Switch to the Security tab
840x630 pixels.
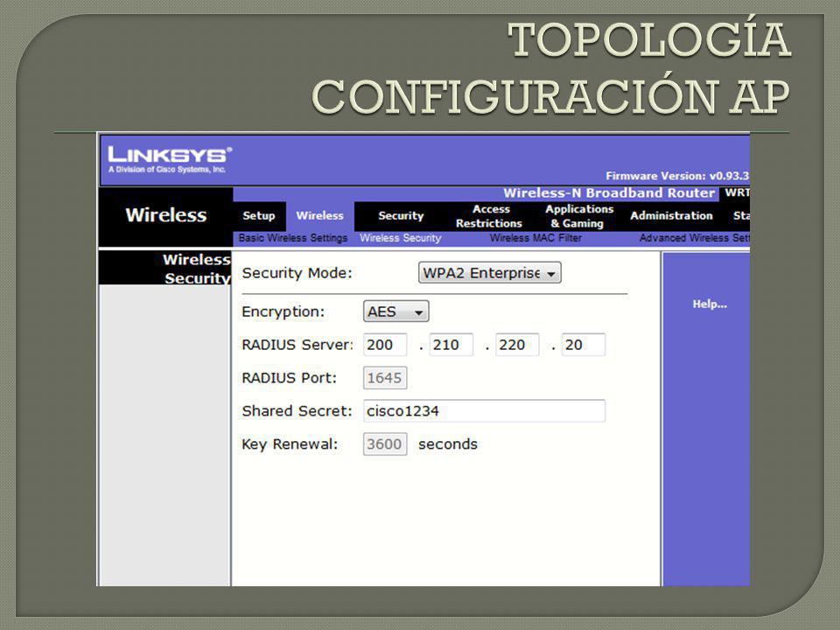pos(401,216)
